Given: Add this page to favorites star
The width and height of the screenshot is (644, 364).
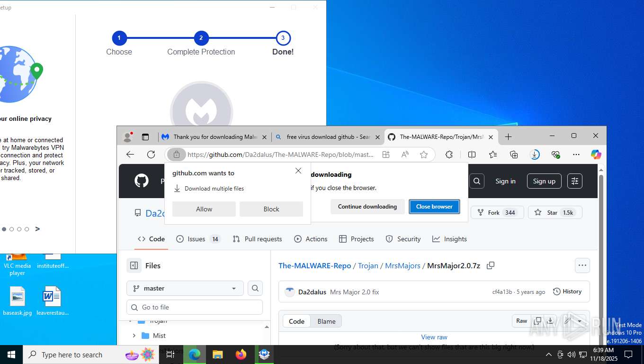Looking at the screenshot, I should click(x=424, y=155).
